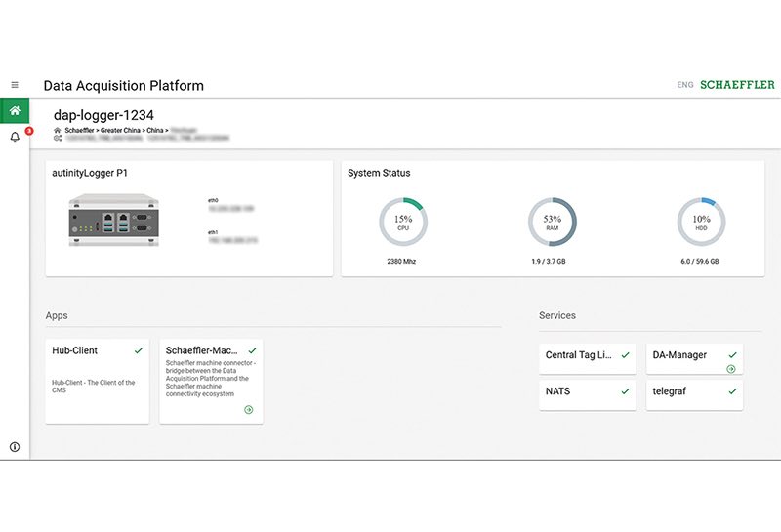Click the CPU usage gauge
The height and width of the screenshot is (532, 781).
click(402, 222)
